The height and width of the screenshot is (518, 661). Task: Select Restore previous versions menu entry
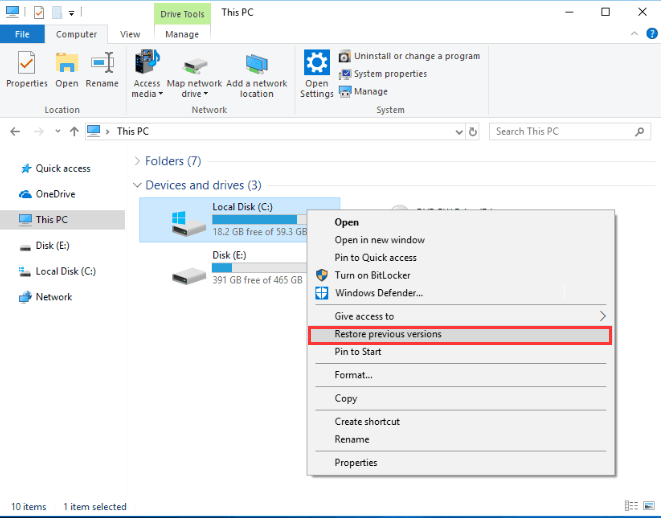pyautogui.click(x=388, y=334)
